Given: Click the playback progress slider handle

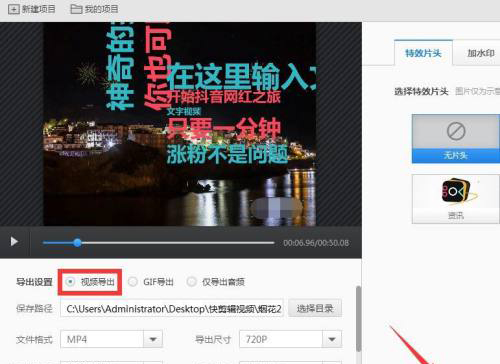Looking at the screenshot, I should coord(77,243).
